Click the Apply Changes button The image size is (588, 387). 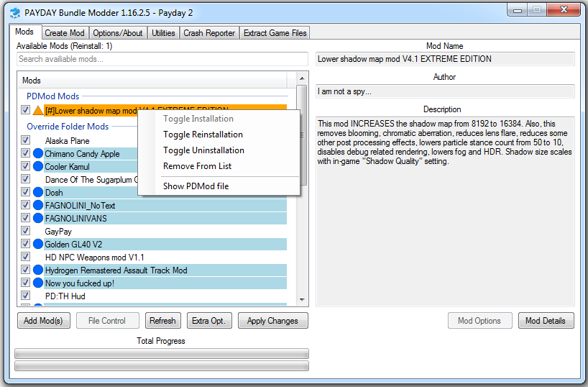(273, 321)
